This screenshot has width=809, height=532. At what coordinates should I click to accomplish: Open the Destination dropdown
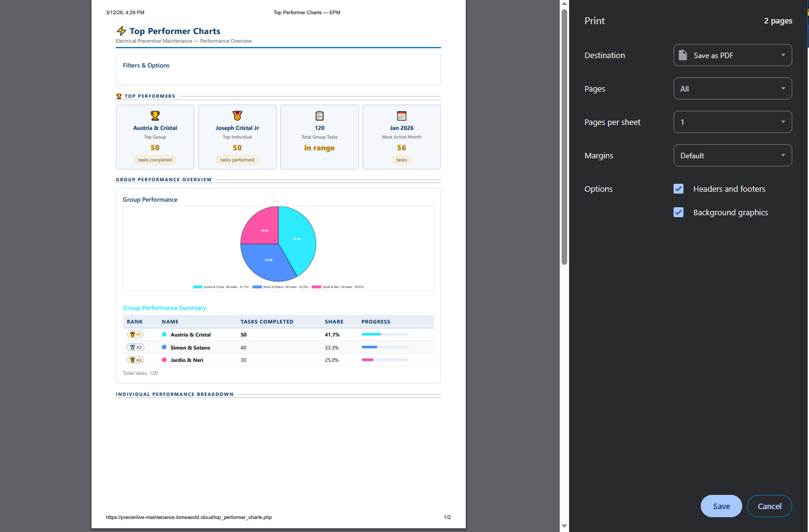click(x=732, y=55)
